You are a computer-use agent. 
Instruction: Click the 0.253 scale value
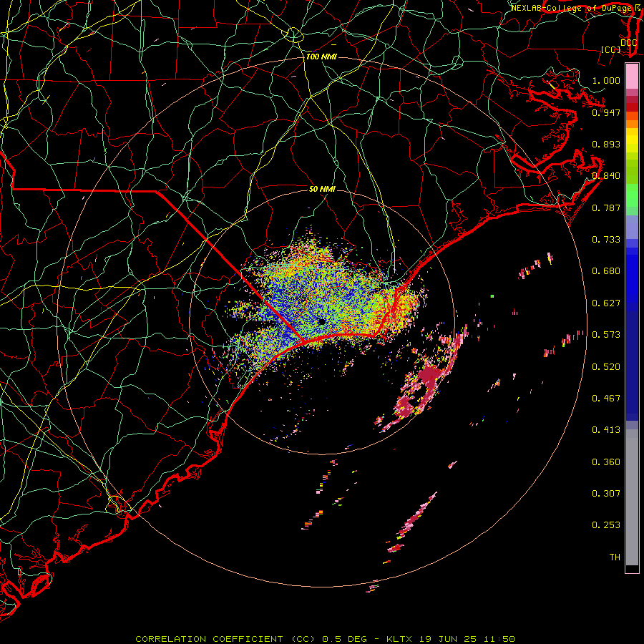pos(606,525)
